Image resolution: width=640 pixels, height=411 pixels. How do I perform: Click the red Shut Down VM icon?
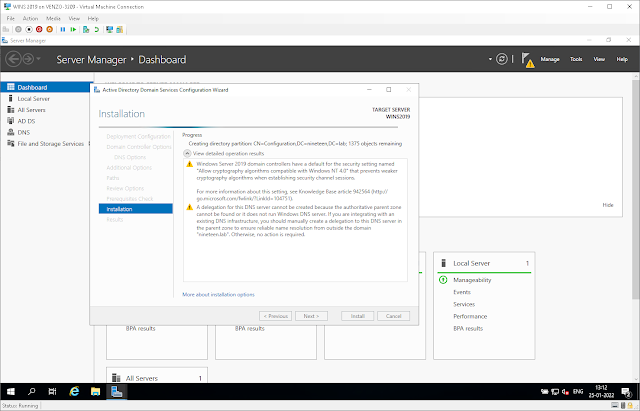(39, 29)
